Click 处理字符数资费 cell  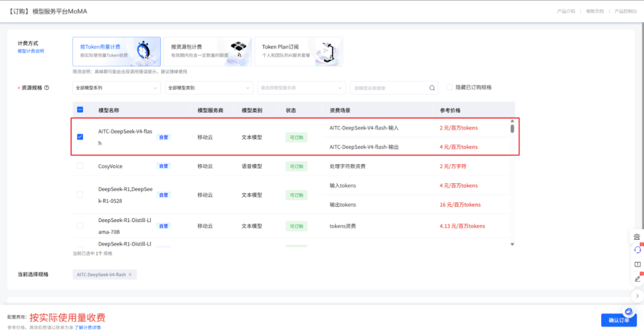(348, 166)
